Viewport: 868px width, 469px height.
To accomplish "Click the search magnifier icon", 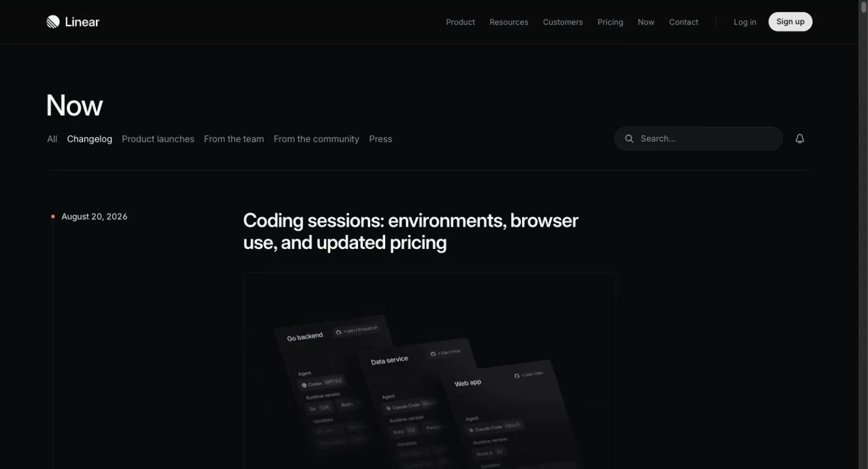I will (x=629, y=139).
